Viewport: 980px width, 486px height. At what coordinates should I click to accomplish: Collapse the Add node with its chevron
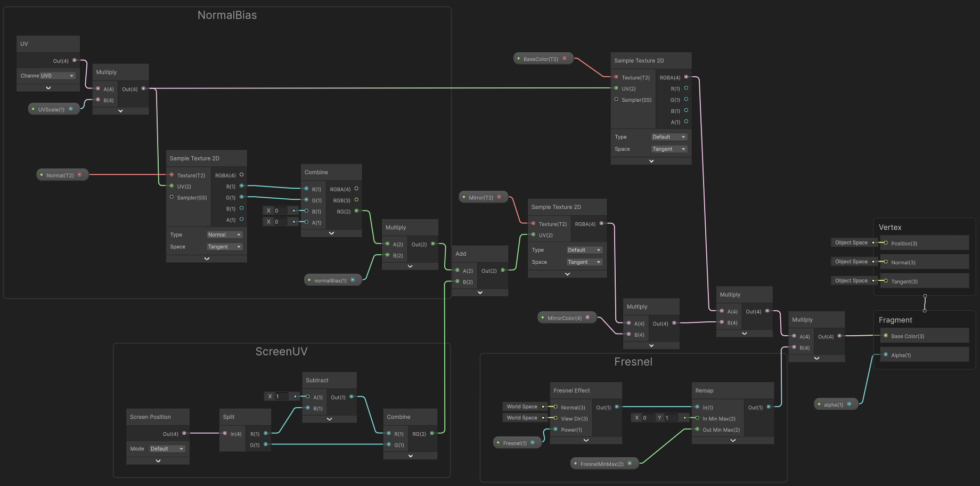480,293
